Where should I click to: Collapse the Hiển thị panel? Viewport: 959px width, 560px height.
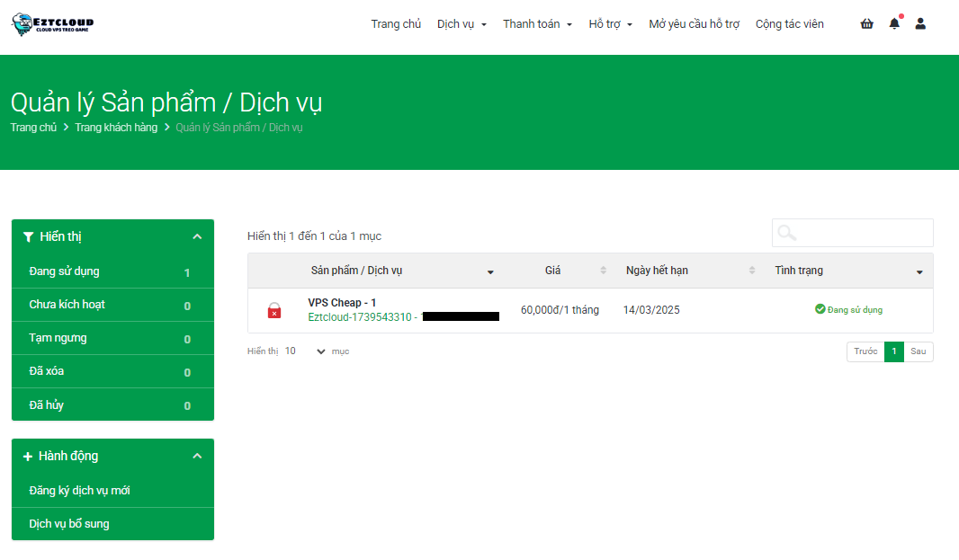click(x=197, y=236)
